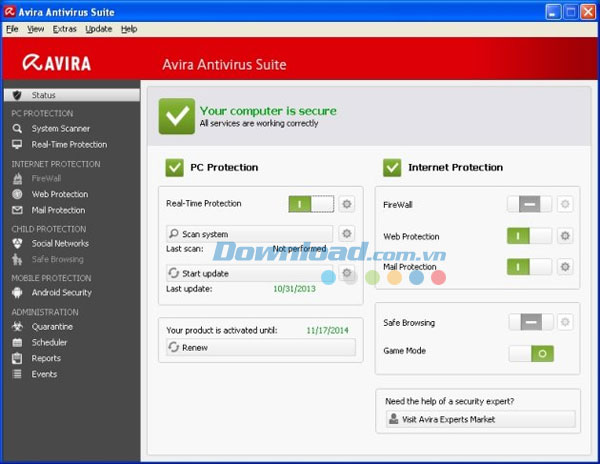Click the System Scanner magnifier icon

[x=17, y=129]
